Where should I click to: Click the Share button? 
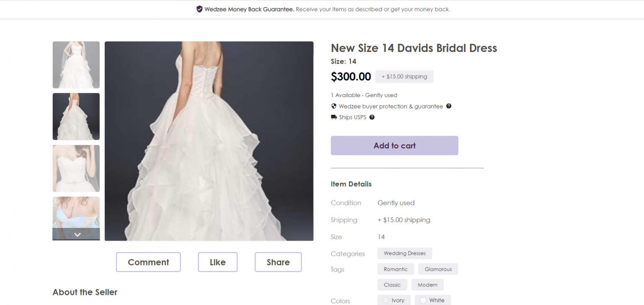278,262
